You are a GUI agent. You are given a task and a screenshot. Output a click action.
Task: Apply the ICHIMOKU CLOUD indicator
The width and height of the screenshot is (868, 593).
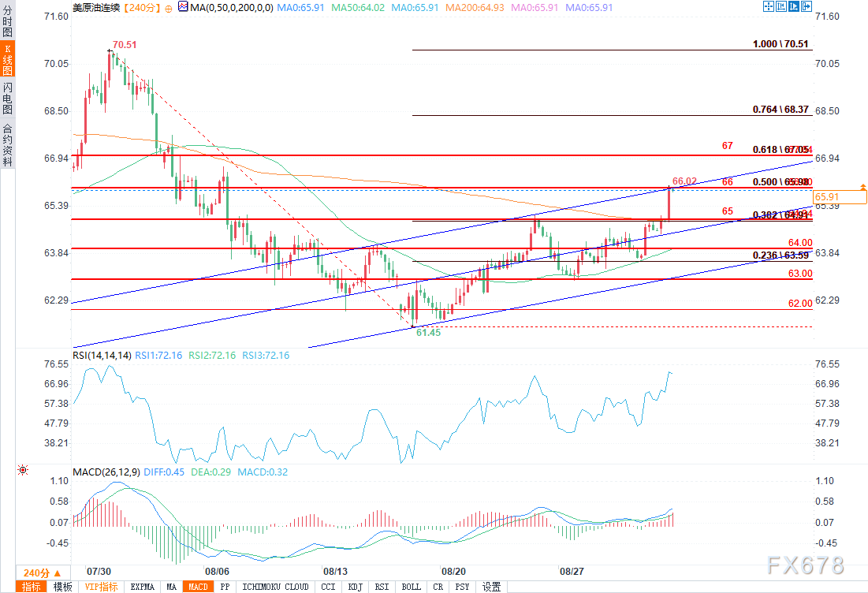click(275, 587)
